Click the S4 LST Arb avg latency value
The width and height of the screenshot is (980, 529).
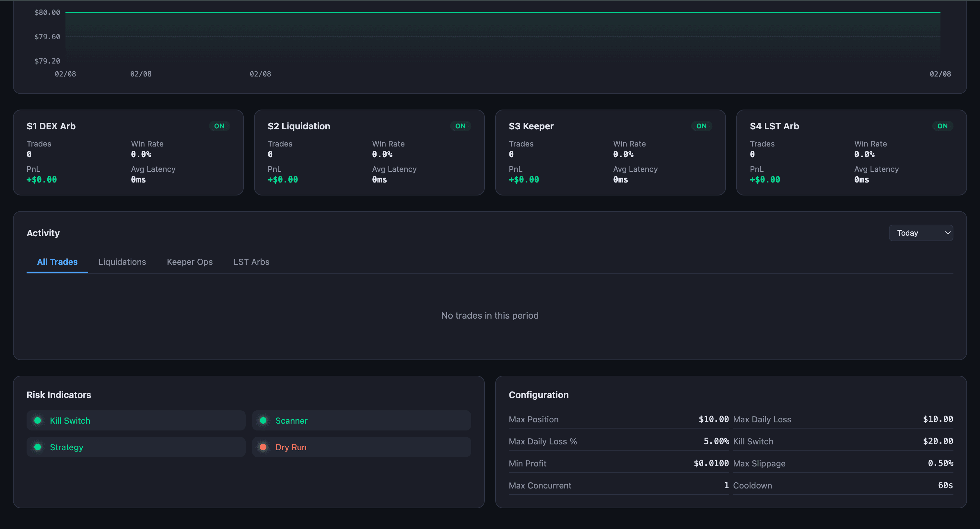[x=862, y=180]
